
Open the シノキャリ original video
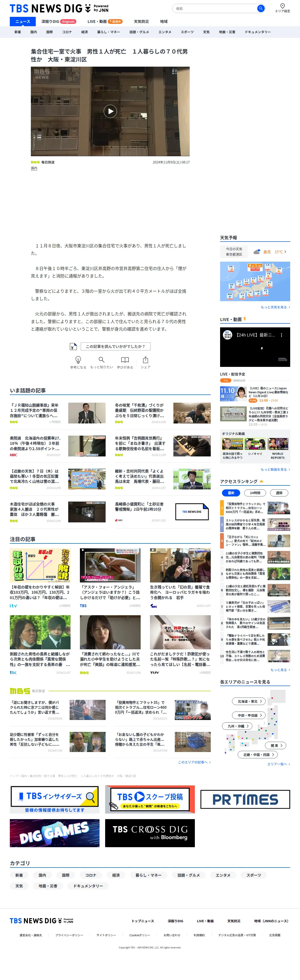pyautogui.click(x=255, y=447)
